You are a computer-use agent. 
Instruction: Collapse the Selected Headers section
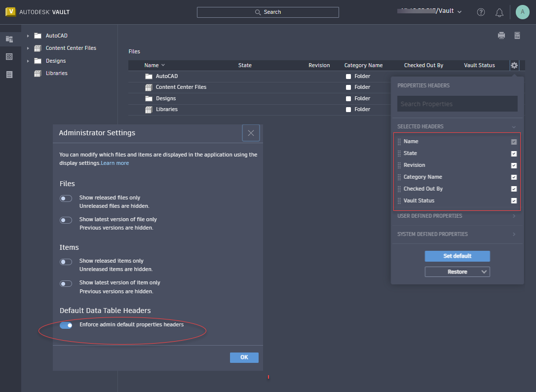point(513,127)
